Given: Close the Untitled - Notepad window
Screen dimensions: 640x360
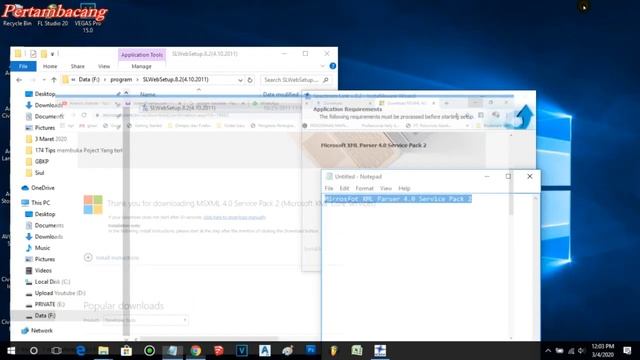Looking at the screenshot, I should click(x=530, y=176).
